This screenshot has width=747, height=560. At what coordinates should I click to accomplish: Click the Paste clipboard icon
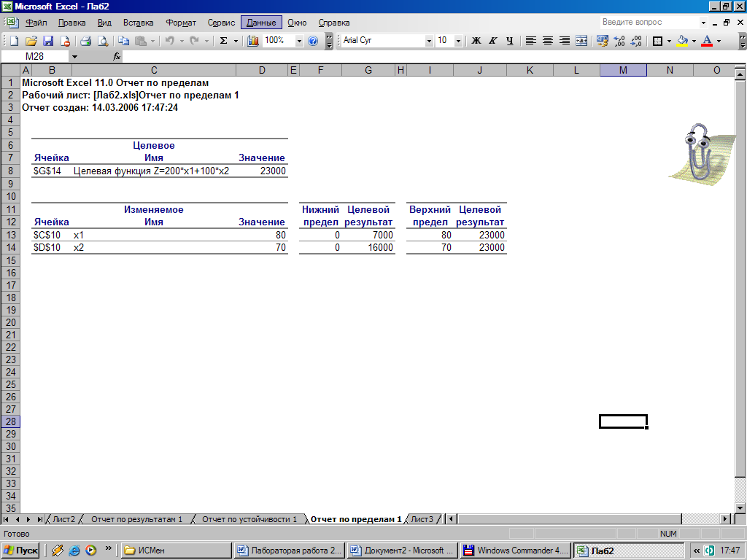[x=141, y=41]
